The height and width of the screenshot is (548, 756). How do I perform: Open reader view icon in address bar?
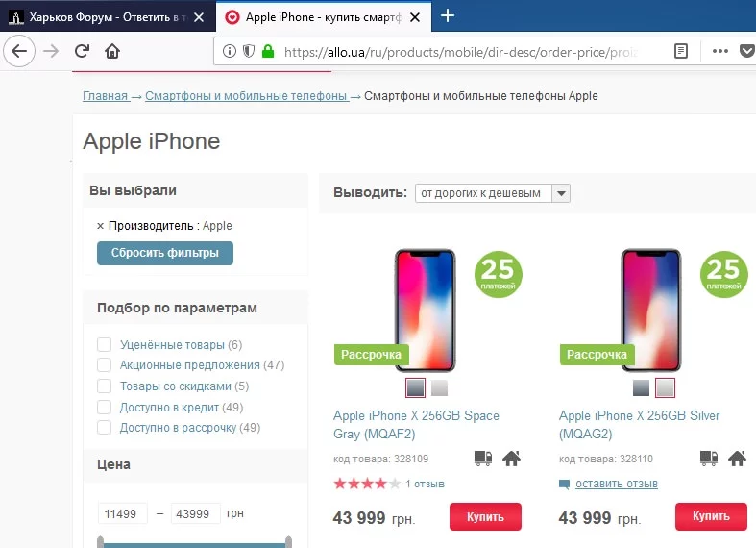point(681,51)
